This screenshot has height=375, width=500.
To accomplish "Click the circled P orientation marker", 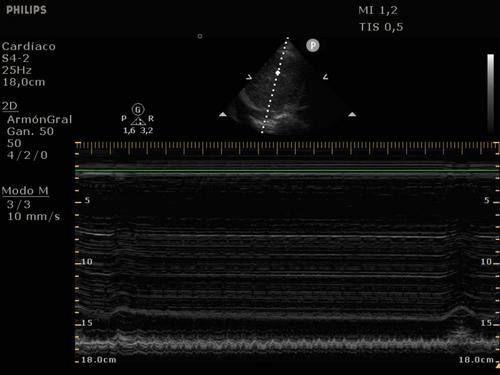I will (x=313, y=45).
